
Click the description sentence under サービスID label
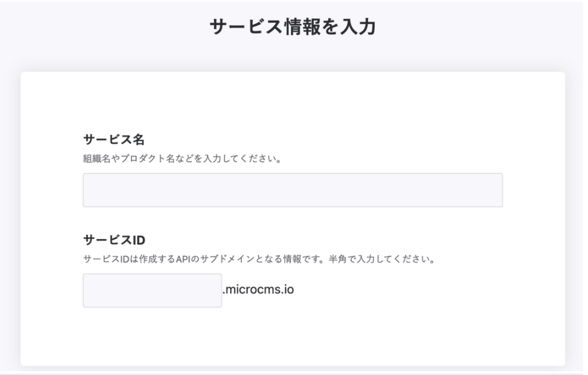[x=258, y=259]
